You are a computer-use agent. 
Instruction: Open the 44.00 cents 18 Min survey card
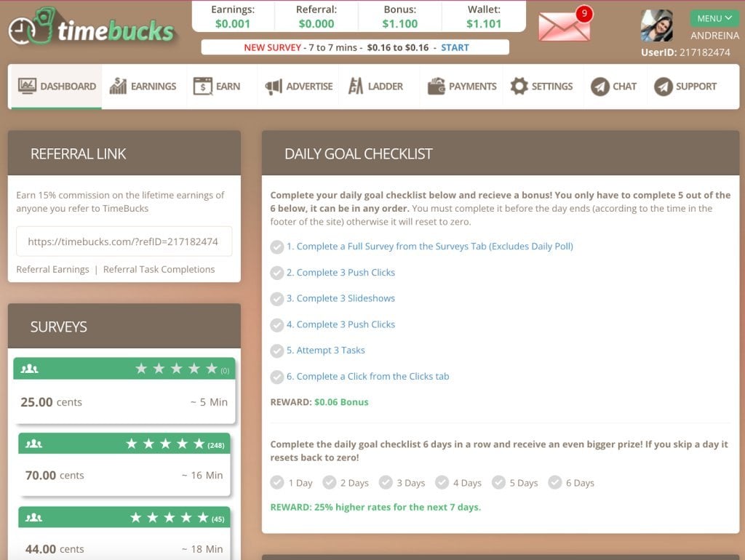(124, 533)
